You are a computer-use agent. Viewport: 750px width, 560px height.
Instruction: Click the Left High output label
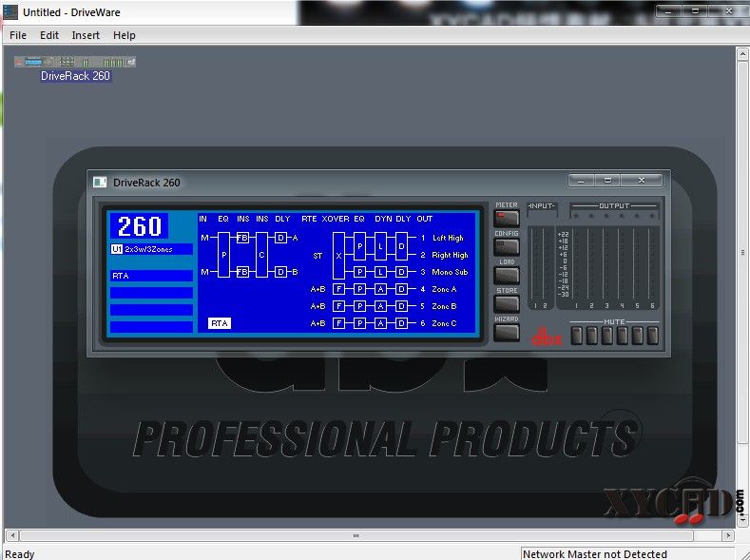point(448,238)
